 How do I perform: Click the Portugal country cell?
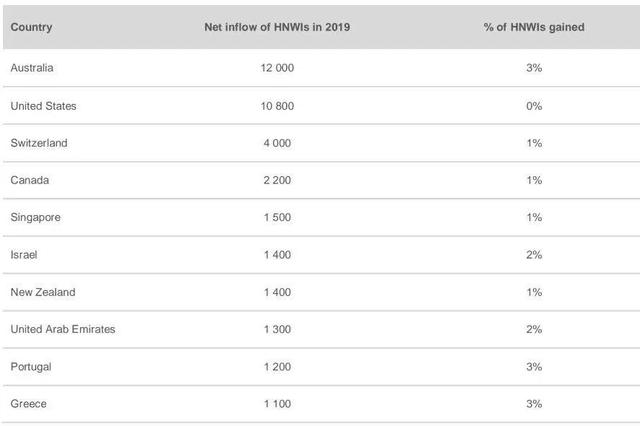(x=31, y=367)
